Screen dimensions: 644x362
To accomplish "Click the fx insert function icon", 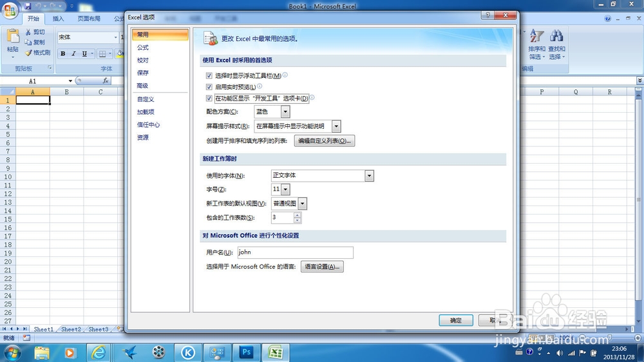I will click(106, 81).
